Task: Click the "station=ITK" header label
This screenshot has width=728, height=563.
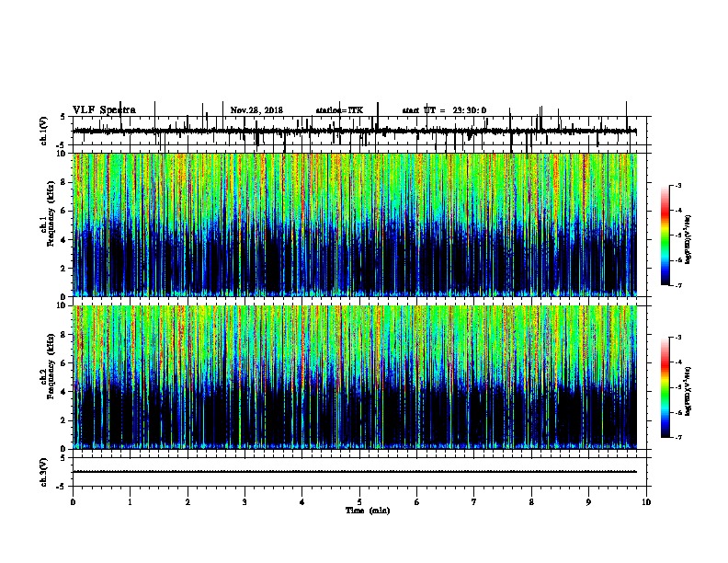Action: [339, 110]
